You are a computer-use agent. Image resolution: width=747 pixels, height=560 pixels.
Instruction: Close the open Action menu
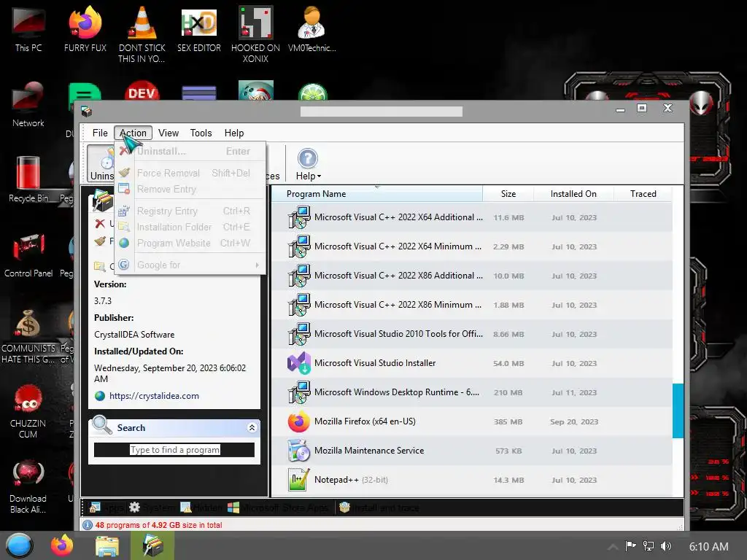click(133, 133)
